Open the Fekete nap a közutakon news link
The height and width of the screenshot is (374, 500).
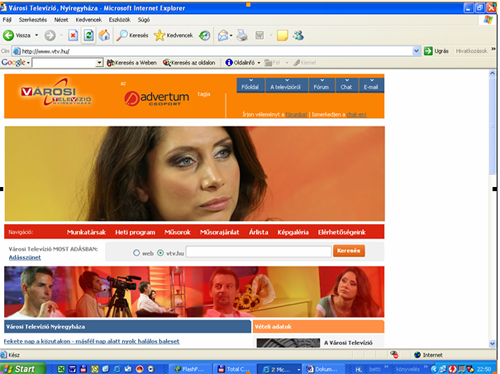(x=92, y=341)
